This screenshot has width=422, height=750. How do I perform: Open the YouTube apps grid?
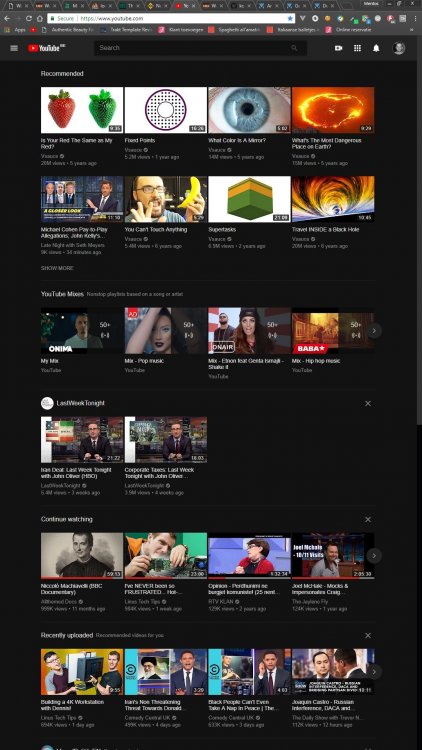click(357, 48)
